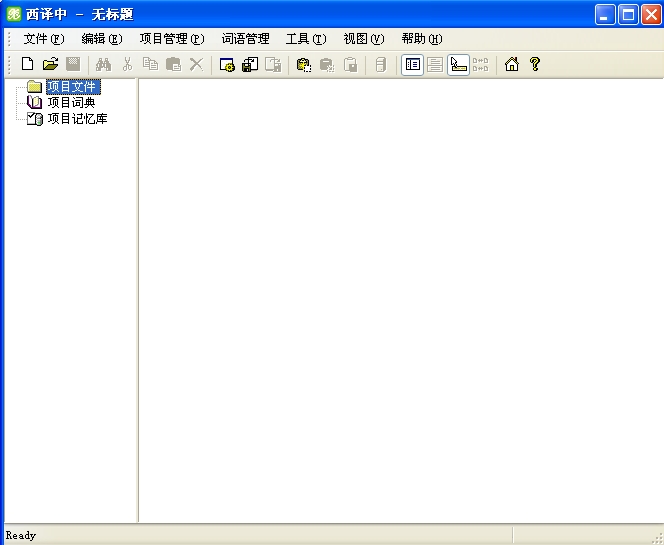Open the 帮助(H) menu
This screenshot has height=545, width=664.
[x=422, y=39]
